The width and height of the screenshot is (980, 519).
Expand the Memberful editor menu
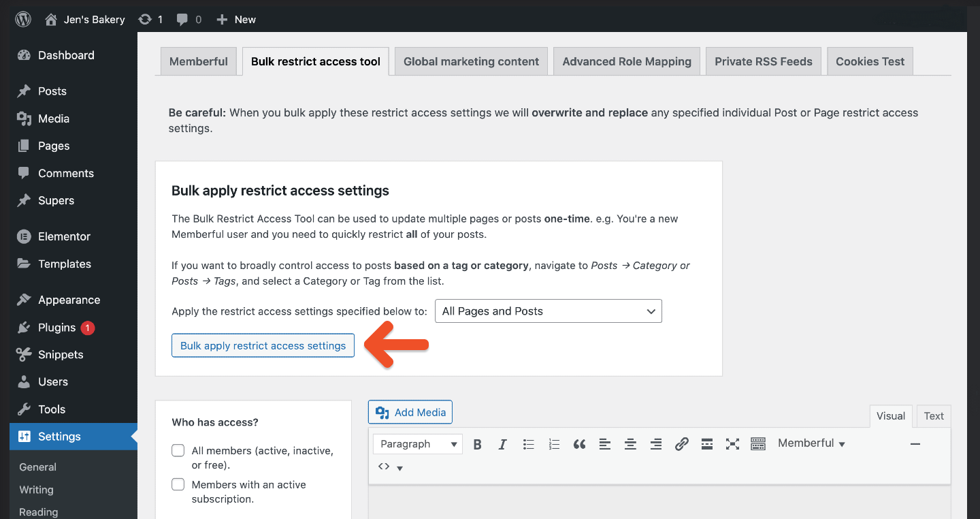pos(811,443)
